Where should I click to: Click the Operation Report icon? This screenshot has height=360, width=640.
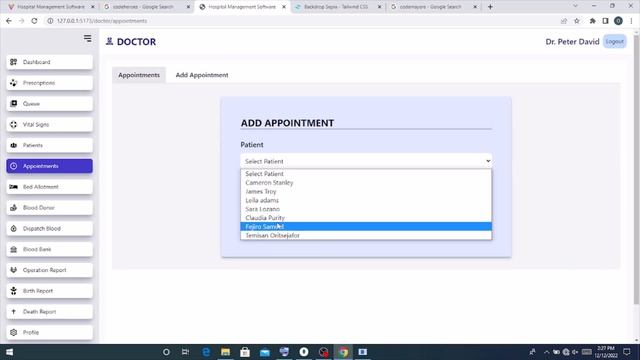[x=13, y=270]
